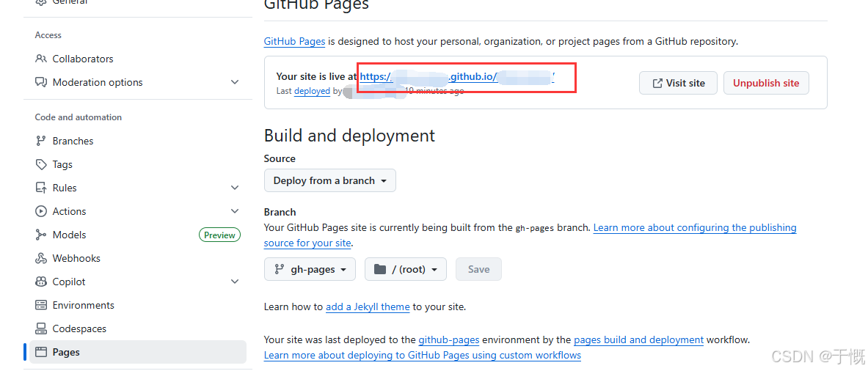Click the Visit site button
Screen dimensions: 868x371
click(x=678, y=83)
